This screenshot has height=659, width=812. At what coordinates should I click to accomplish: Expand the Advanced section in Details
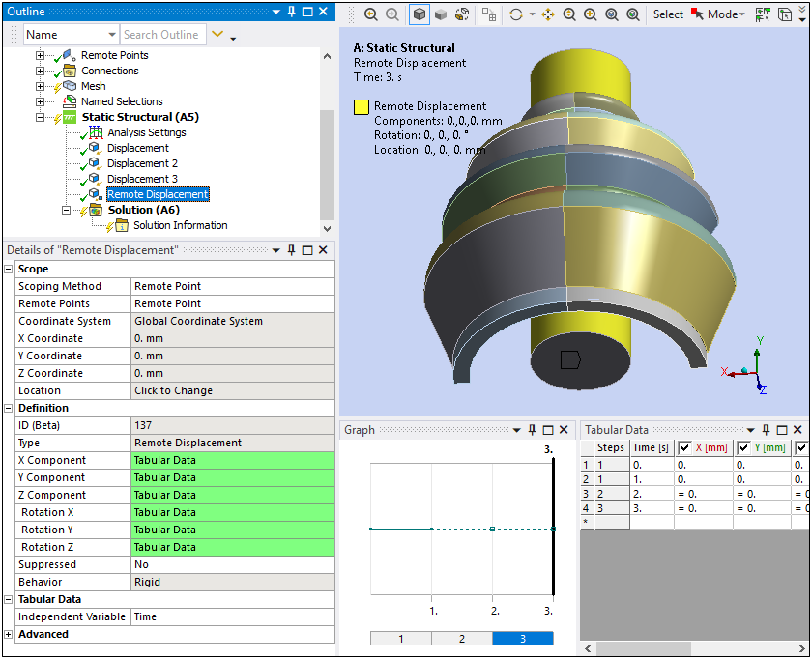9,634
